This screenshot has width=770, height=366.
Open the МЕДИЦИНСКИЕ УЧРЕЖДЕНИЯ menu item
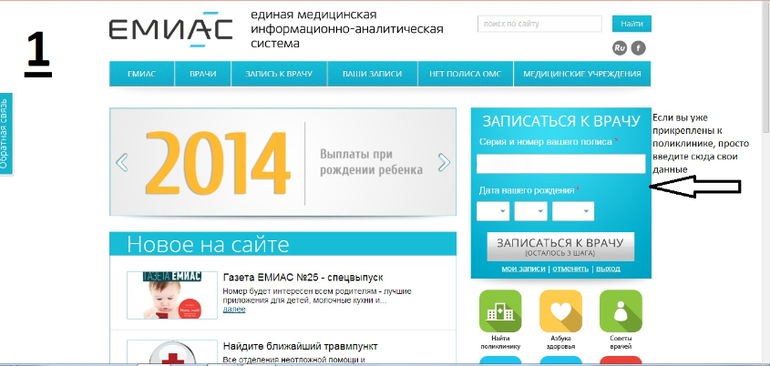coord(582,74)
